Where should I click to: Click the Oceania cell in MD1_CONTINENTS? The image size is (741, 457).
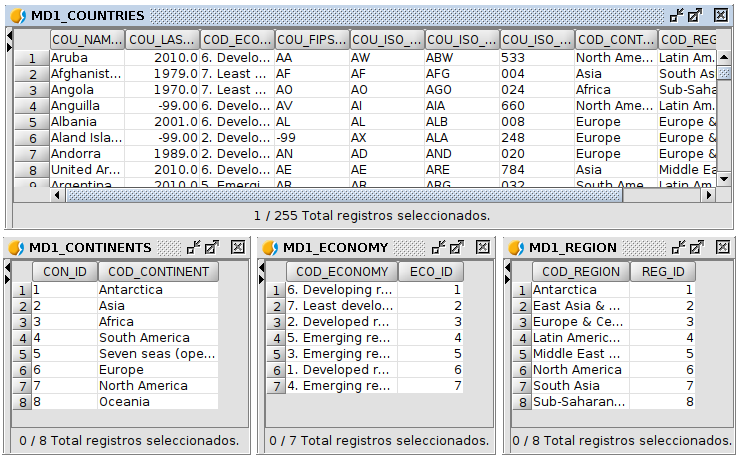pos(158,402)
